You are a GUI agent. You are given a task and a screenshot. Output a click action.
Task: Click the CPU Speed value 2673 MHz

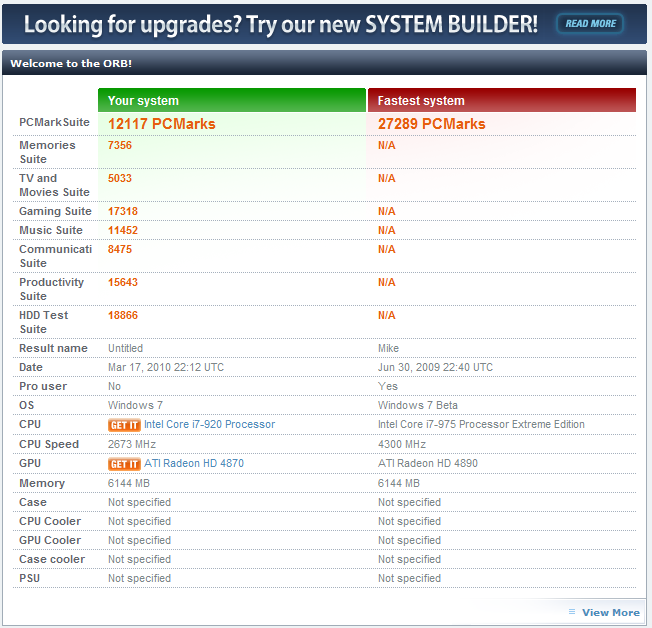(132, 444)
